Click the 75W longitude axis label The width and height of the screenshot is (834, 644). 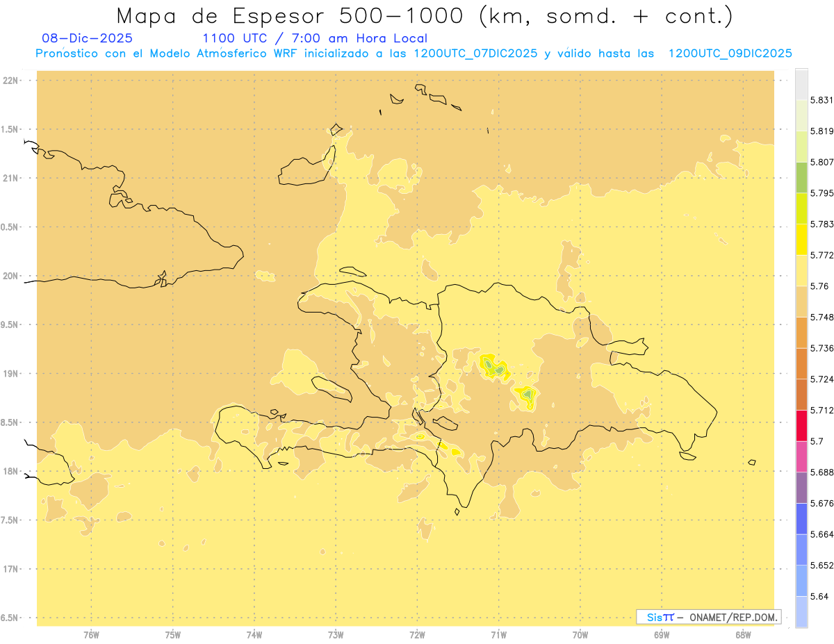coord(173,635)
